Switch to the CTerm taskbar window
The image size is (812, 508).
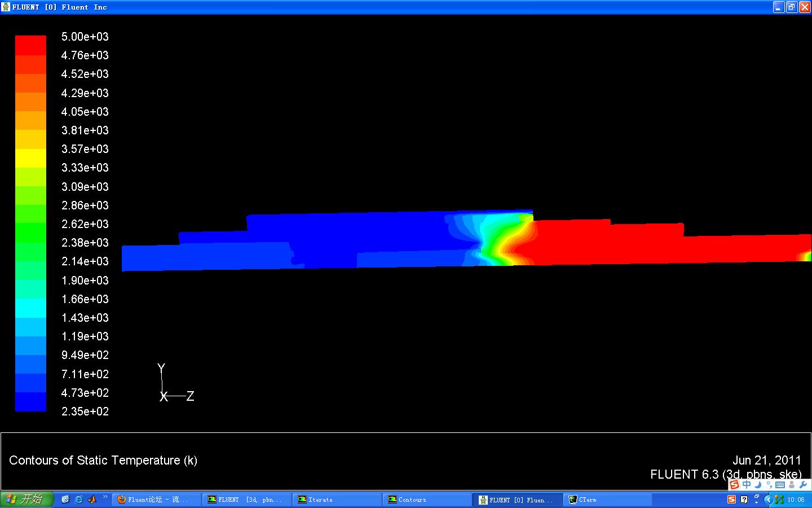coord(608,500)
